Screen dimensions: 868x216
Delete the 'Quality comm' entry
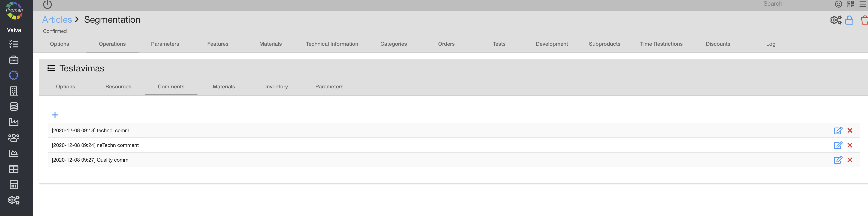850,160
